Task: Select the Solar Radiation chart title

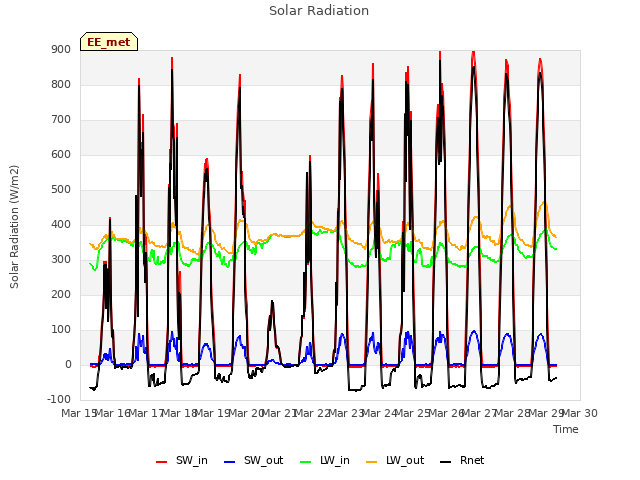Action: tap(319, 11)
